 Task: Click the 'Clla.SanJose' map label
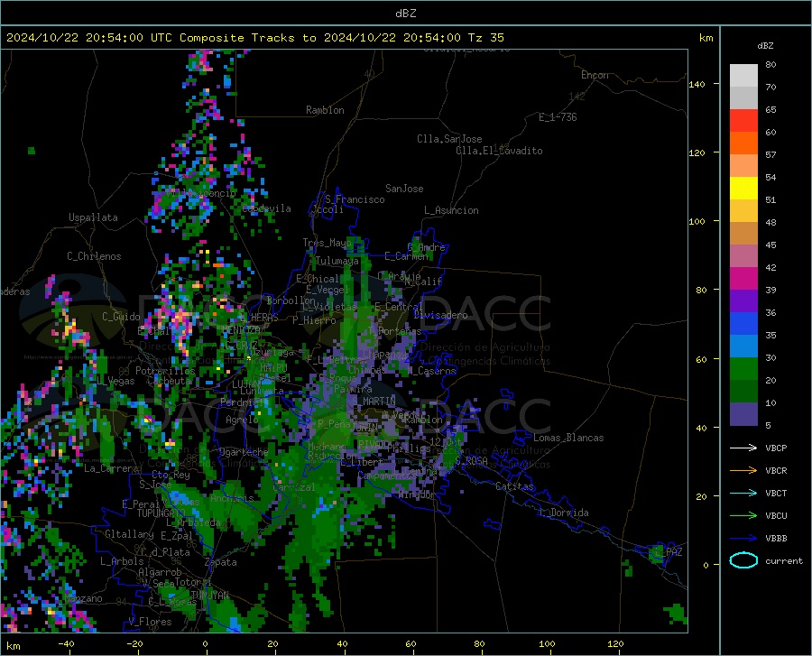click(x=449, y=139)
